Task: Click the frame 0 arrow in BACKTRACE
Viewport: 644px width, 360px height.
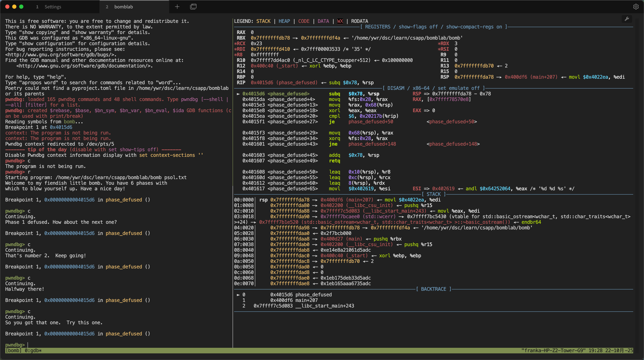Action: pos(238,295)
